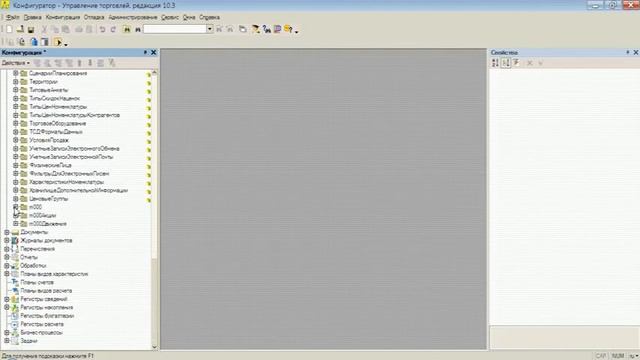Select the Планы видов характеристик row
Viewport: 640px width, 360px height.
(x=54, y=274)
